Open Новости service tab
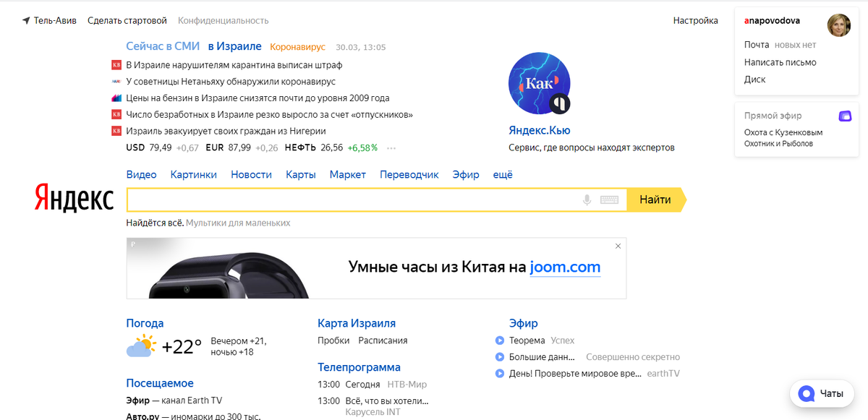 251,174
